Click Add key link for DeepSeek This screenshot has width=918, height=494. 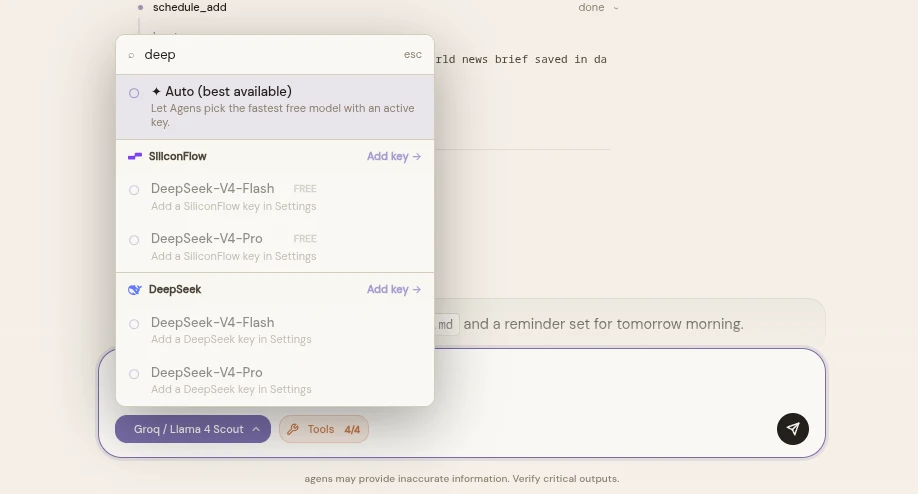tap(393, 289)
